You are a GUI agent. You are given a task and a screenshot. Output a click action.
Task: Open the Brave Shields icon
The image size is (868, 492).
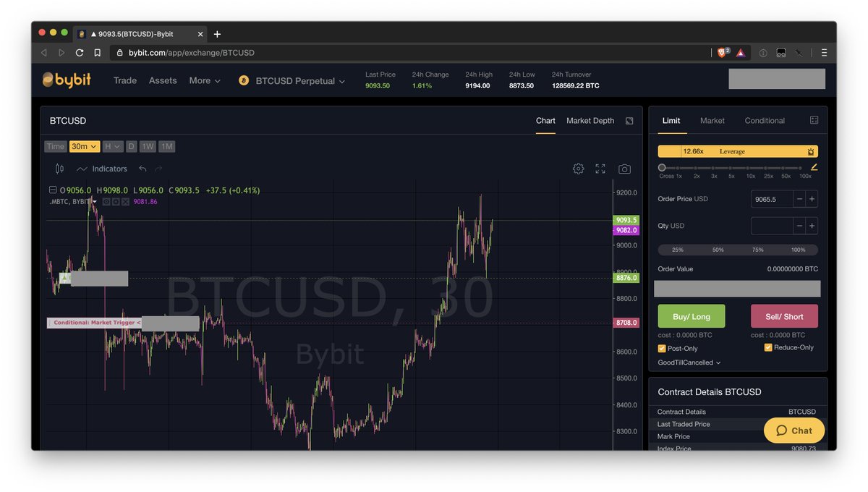[x=723, y=52]
